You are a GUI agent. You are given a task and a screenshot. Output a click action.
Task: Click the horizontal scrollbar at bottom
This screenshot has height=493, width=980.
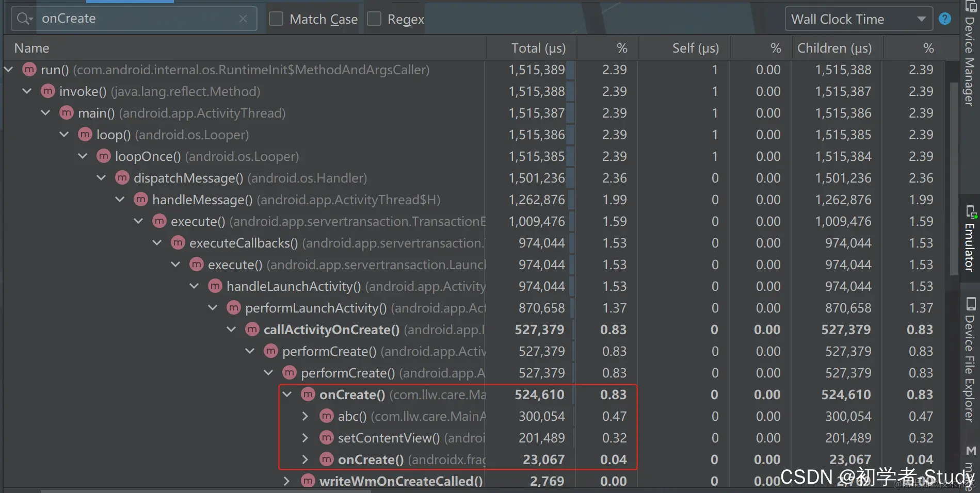[x=206, y=491]
